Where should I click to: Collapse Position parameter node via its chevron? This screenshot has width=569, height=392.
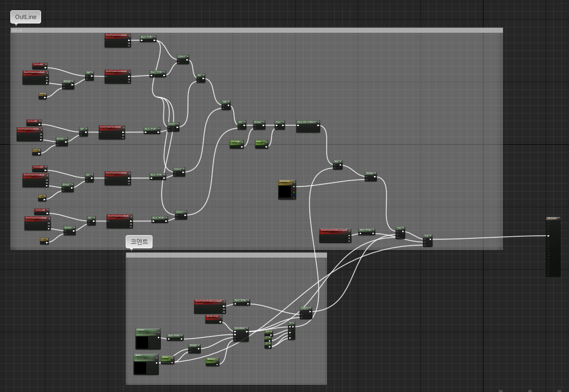(x=158, y=332)
